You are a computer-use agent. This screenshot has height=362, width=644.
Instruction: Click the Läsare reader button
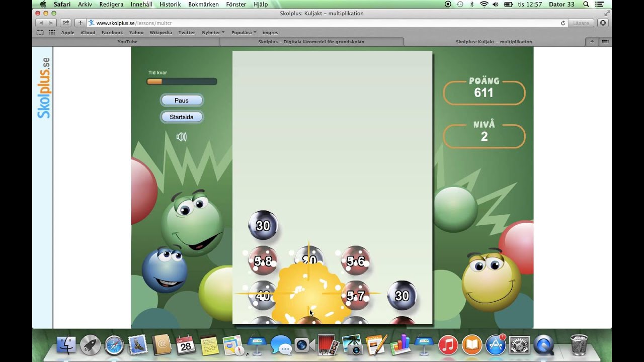581,23
